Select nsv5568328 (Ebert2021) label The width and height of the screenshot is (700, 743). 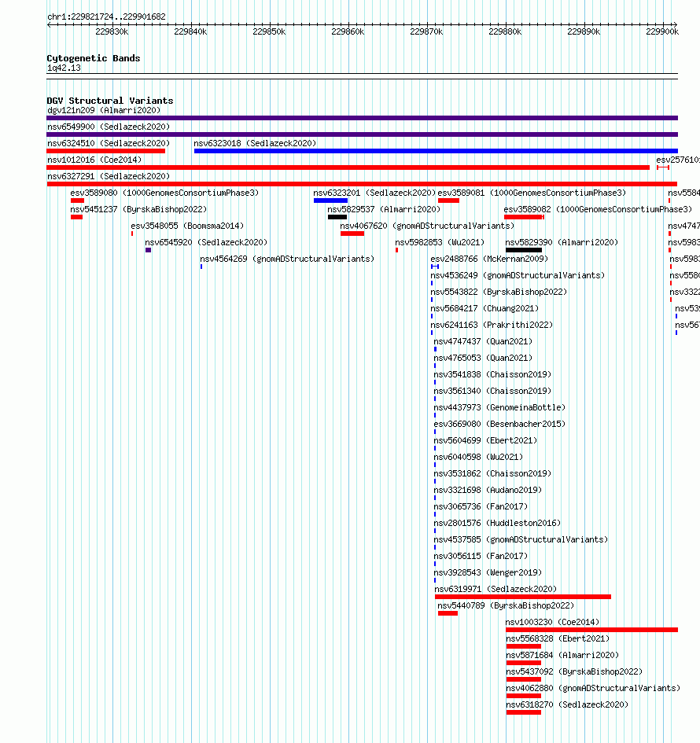(558, 640)
